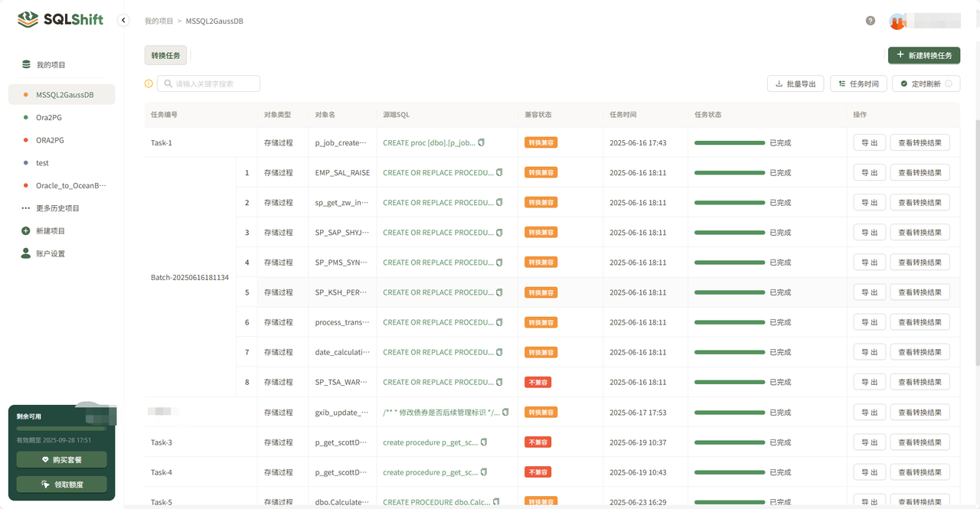Screen dimensions: 980x509
Task: Open 账户设置 account settings
Action: (51, 253)
